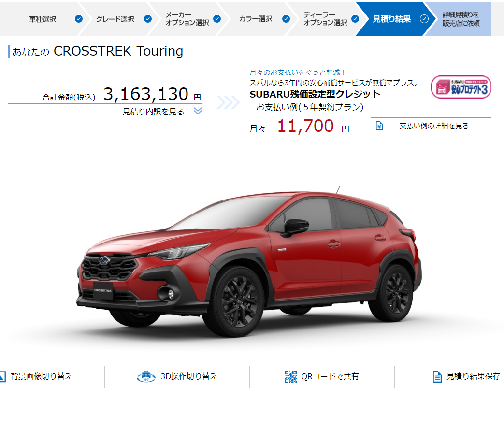Click the 車種選択 step checkmark icon
The height and width of the screenshot is (429, 504).
79,19
